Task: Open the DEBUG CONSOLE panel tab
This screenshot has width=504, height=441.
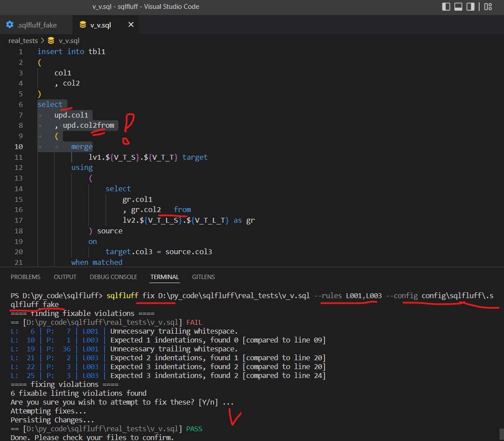Action: (113, 277)
